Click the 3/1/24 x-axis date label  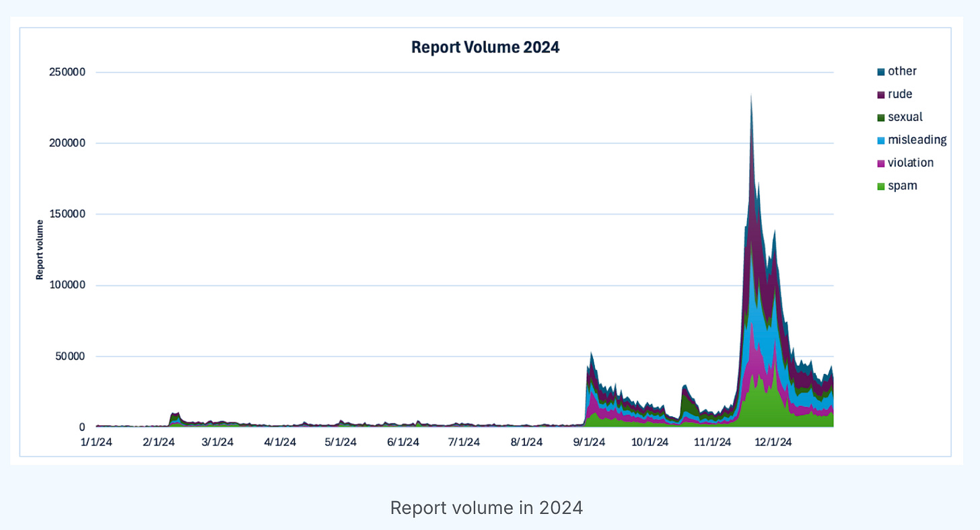[217, 443]
